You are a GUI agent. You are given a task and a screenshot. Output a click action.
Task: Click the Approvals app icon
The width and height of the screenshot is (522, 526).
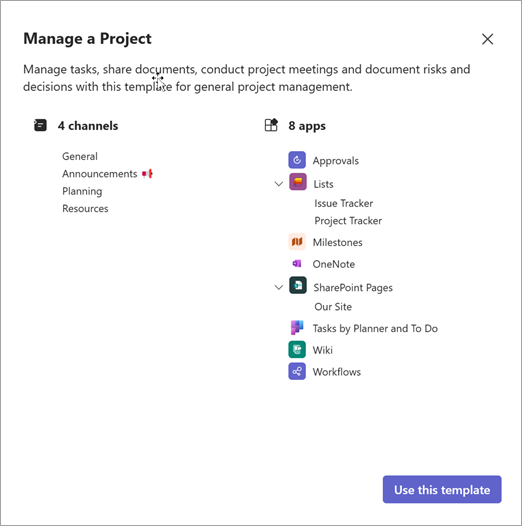pos(297,160)
